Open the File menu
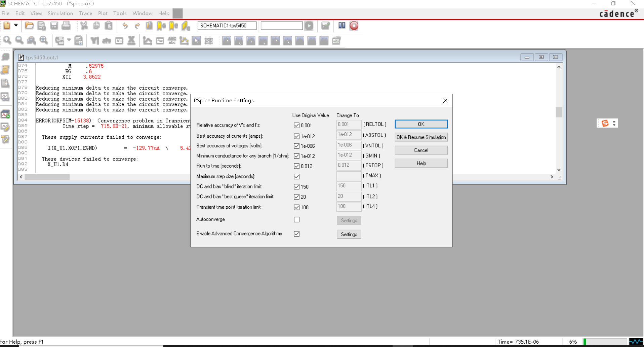This screenshot has width=644, height=347. (x=5, y=13)
